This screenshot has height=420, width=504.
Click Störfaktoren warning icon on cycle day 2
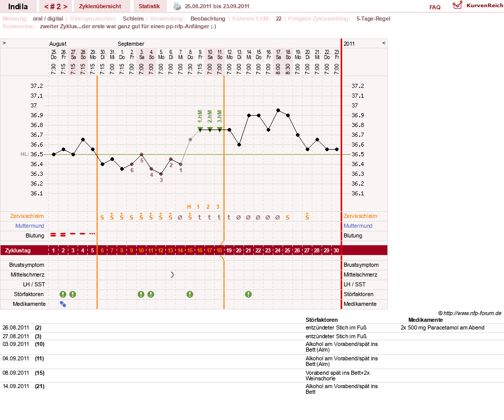(63, 294)
